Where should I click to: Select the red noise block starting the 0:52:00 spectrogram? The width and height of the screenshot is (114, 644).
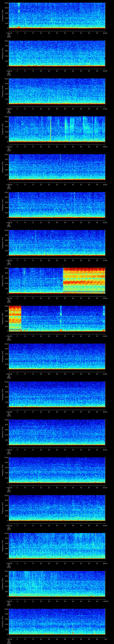coord(15,318)
